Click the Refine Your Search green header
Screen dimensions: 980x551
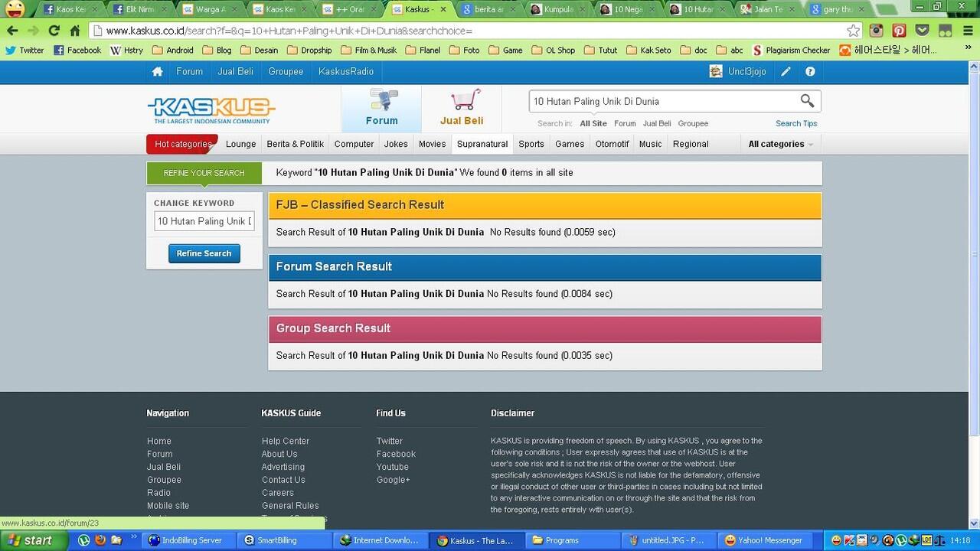(x=204, y=173)
